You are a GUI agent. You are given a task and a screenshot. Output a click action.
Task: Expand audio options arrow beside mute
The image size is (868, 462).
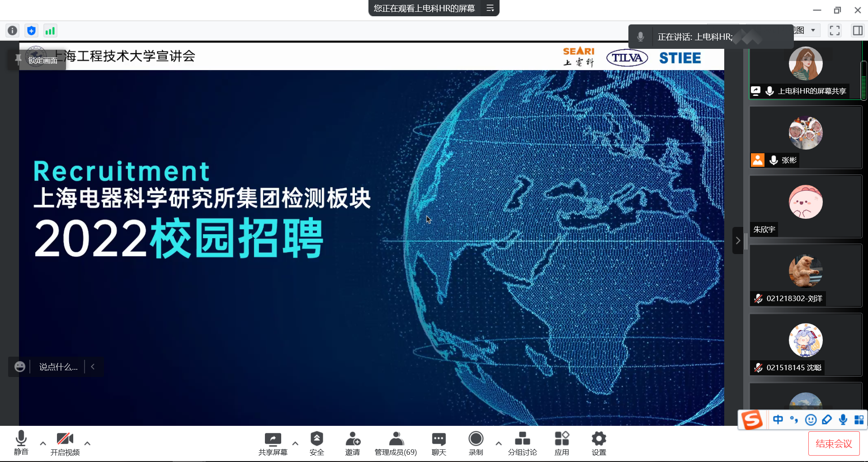pyautogui.click(x=43, y=443)
